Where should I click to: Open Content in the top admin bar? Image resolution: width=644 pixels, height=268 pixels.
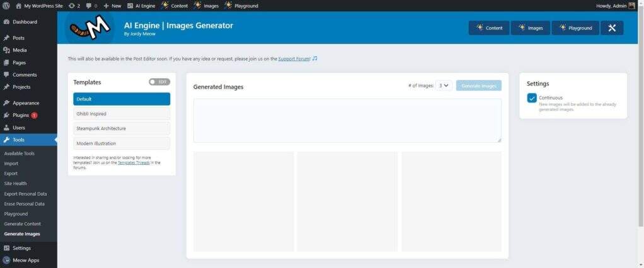[175, 6]
